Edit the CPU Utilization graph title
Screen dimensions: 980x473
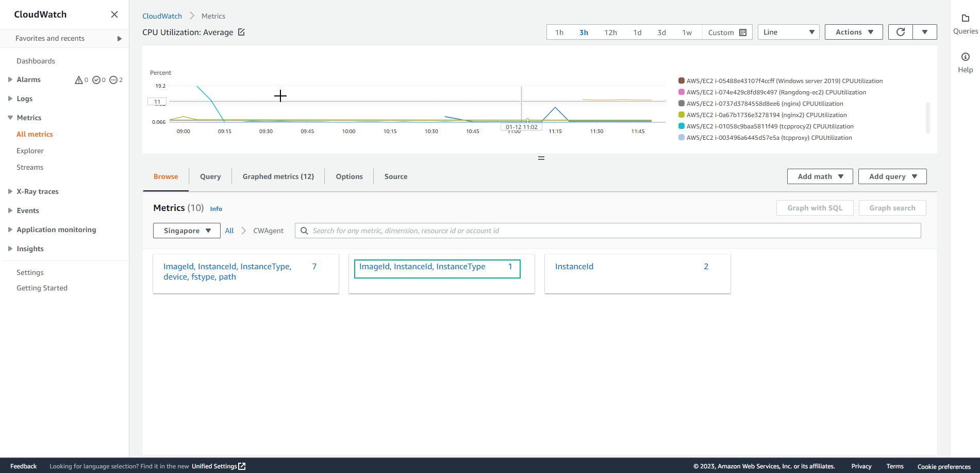point(241,32)
